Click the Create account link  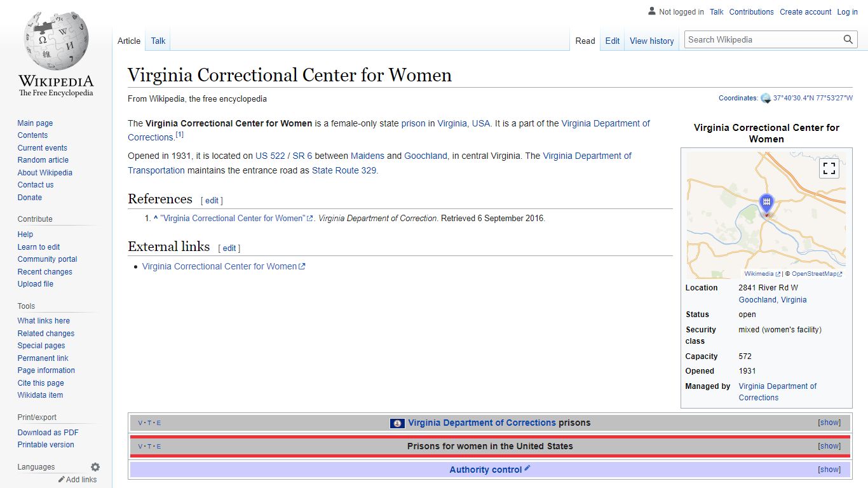[806, 12]
